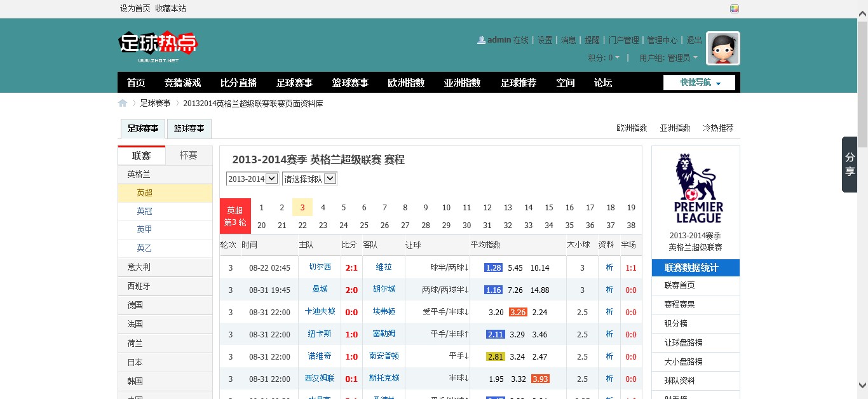
Task: Click highlighted 1.28 odds for 切尔西
Action: pos(493,268)
